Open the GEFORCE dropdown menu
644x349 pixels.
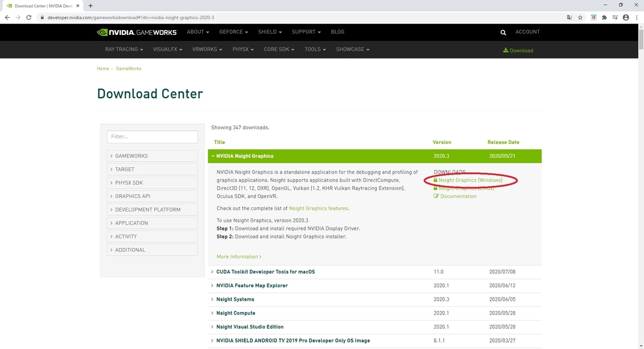(x=233, y=32)
